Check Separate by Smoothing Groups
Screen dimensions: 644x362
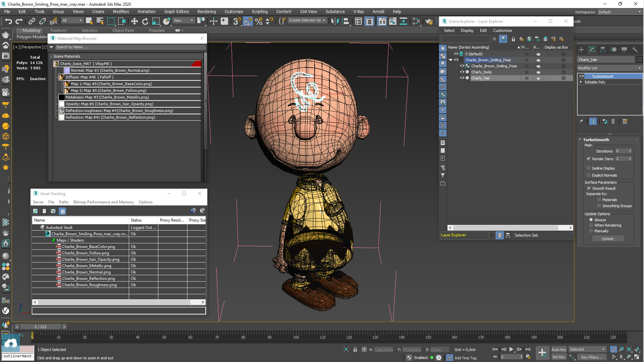click(x=599, y=206)
